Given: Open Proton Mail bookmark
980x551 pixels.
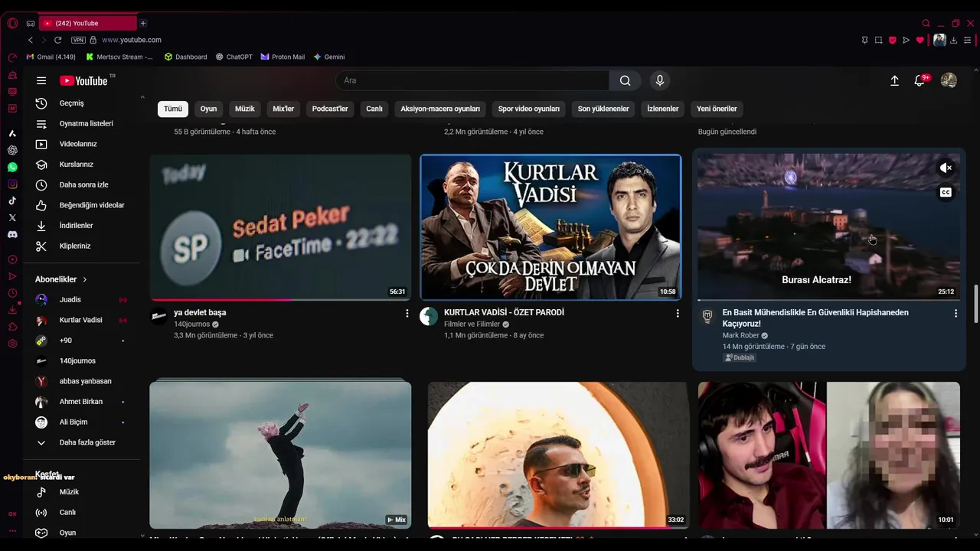Looking at the screenshot, I should pyautogui.click(x=283, y=57).
